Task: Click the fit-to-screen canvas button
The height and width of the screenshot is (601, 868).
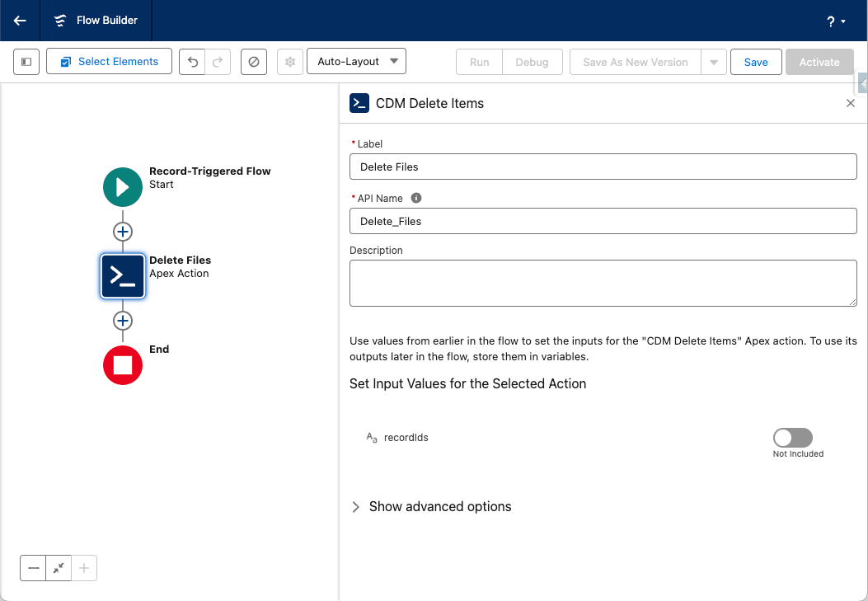Action: click(x=59, y=568)
